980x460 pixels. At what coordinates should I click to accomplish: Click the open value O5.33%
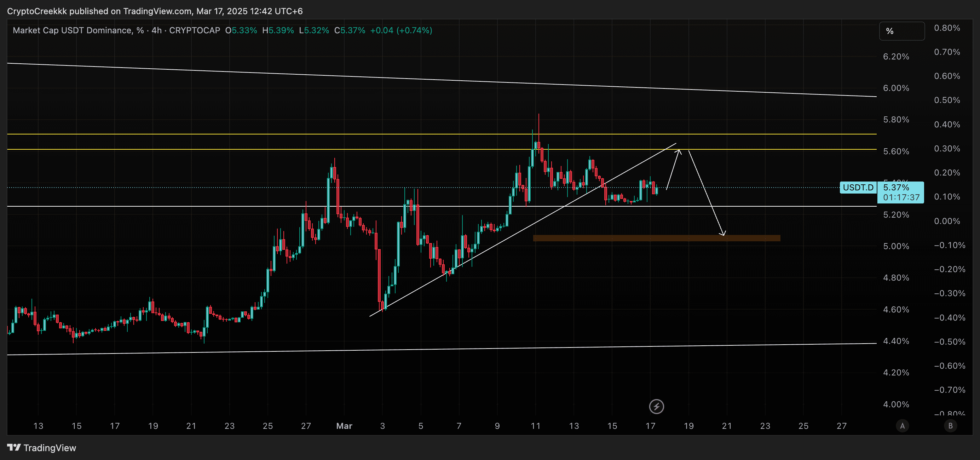(241, 30)
